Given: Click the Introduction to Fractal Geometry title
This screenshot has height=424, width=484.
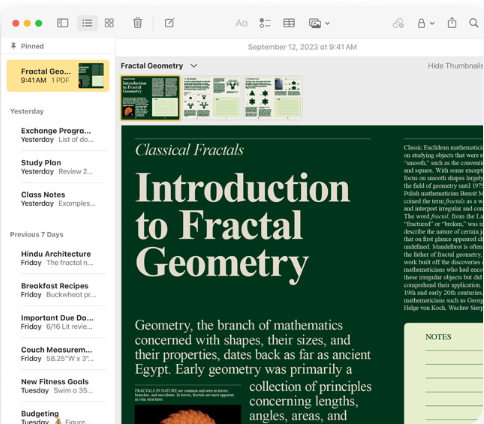Looking at the screenshot, I should tap(242, 228).
